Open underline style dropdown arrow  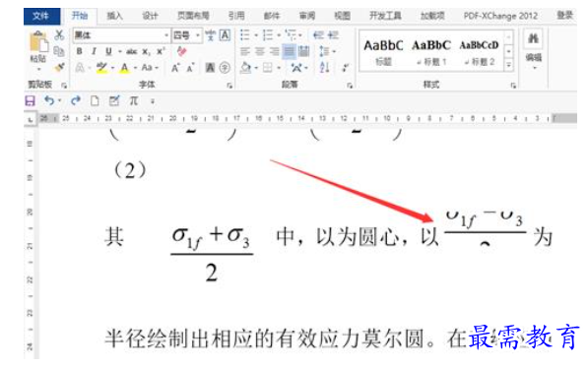coord(120,51)
